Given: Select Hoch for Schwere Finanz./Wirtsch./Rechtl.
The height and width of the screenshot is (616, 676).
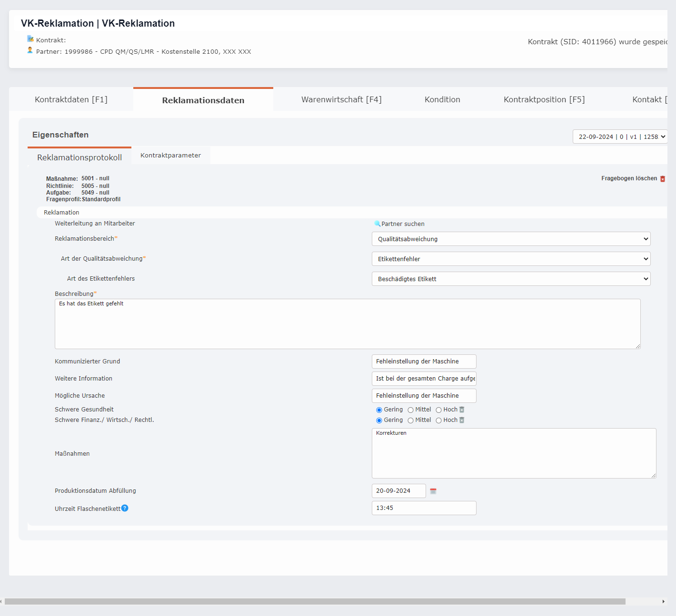Looking at the screenshot, I should 438,420.
